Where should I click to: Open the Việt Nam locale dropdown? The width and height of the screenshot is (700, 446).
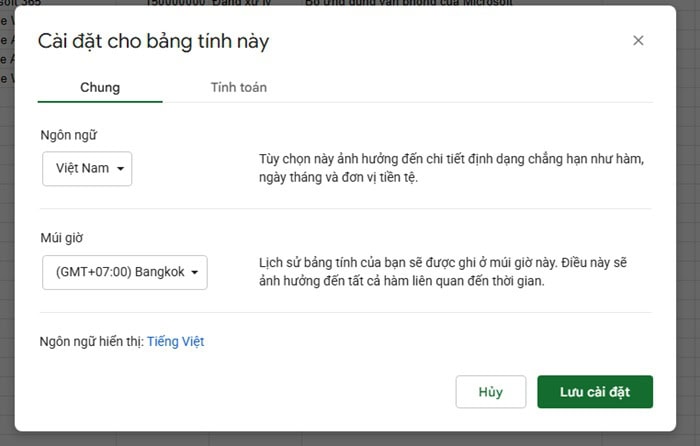(87, 169)
